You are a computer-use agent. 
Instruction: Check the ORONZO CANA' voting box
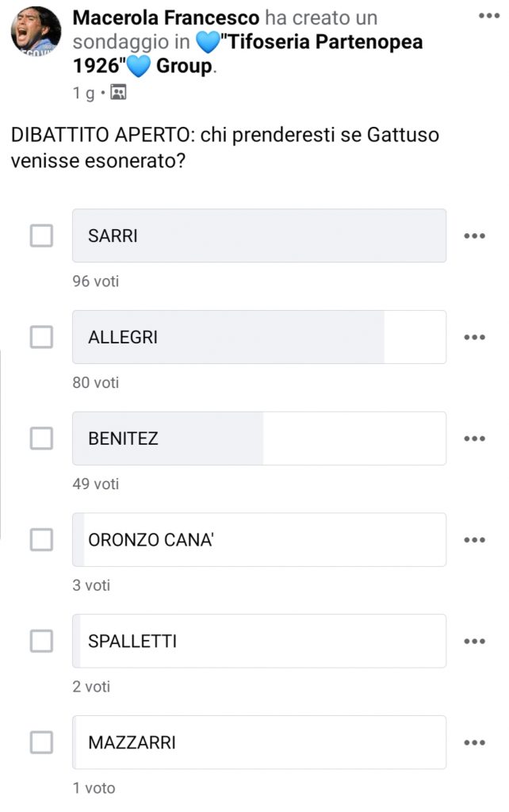coord(40,539)
